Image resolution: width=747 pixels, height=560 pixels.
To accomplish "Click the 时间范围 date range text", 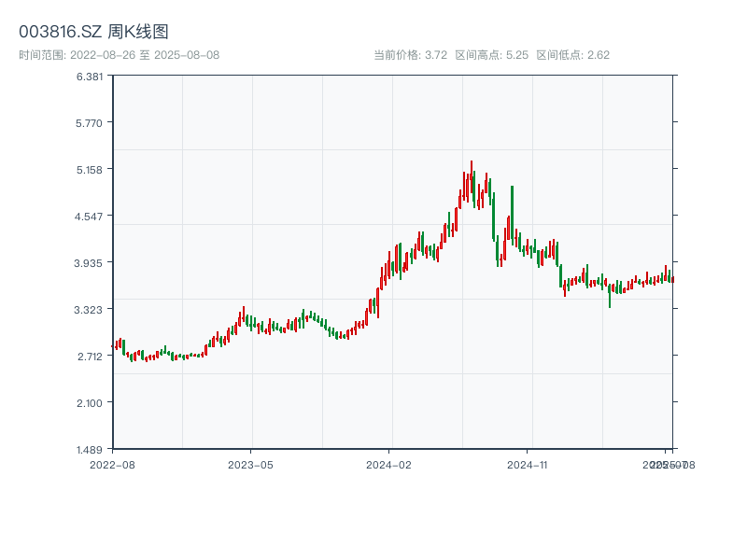I will coord(119,55).
